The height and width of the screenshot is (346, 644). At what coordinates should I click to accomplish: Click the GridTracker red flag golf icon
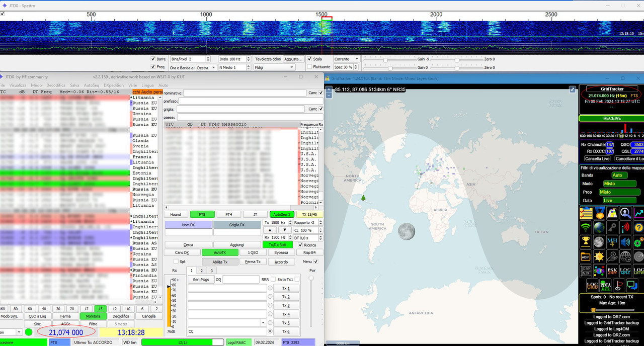pyautogui.click(x=619, y=286)
